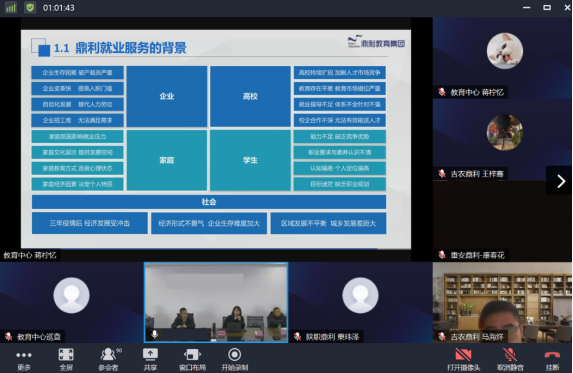Click microphone icon on meeting room video
Screen dimensions: 573x373
pyautogui.click(x=155, y=334)
